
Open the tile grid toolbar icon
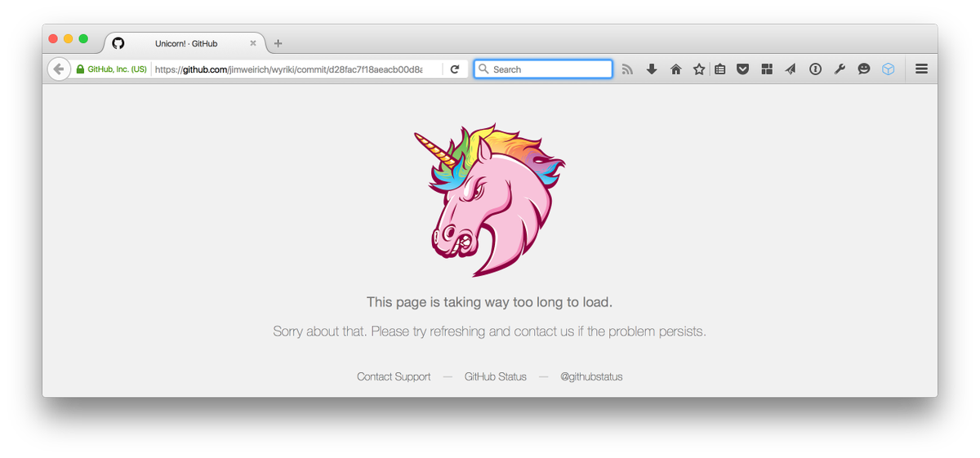[767, 69]
